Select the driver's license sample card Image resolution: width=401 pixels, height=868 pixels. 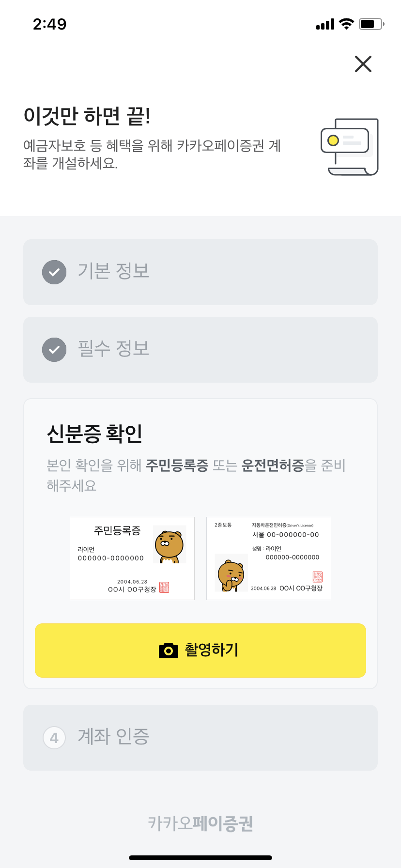click(269, 558)
